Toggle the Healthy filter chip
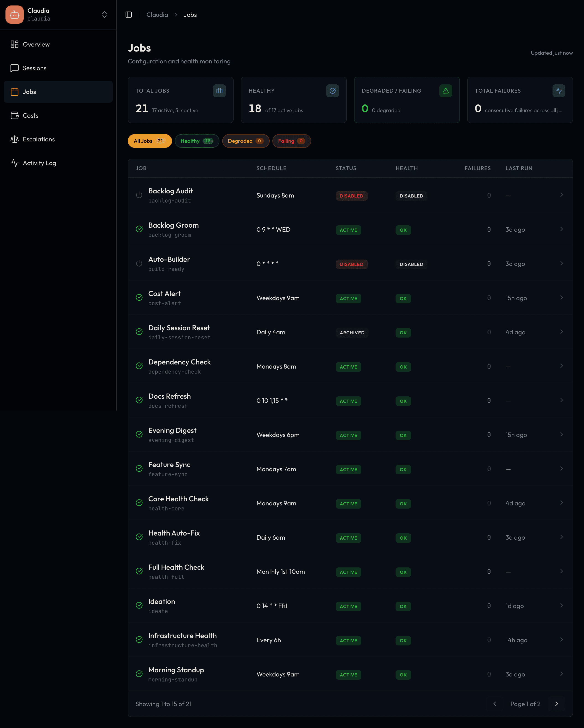584x728 pixels. click(197, 141)
